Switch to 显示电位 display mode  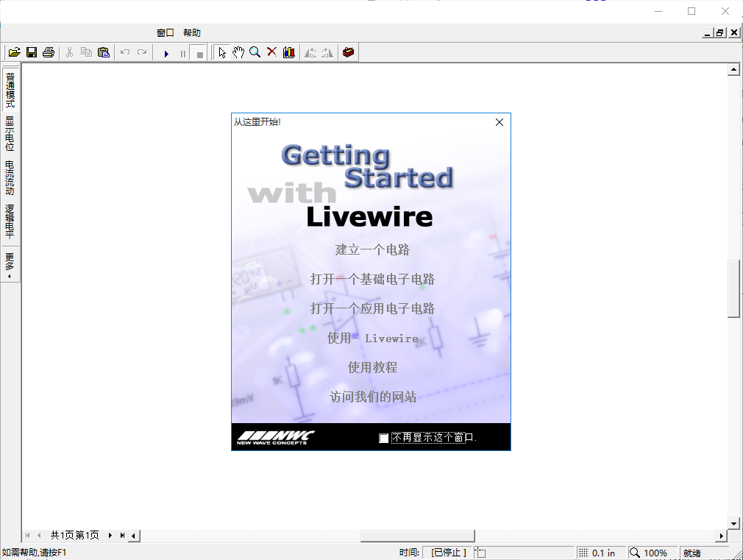tap(9, 131)
